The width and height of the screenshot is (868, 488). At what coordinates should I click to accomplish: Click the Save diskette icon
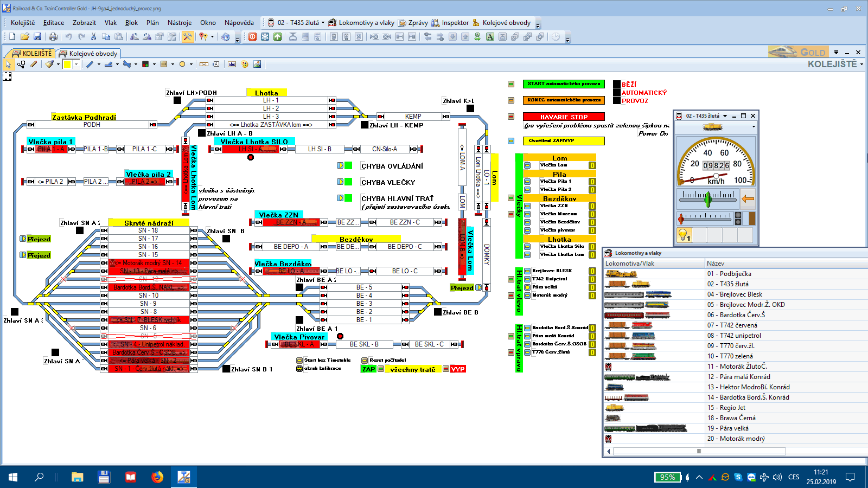coord(37,37)
